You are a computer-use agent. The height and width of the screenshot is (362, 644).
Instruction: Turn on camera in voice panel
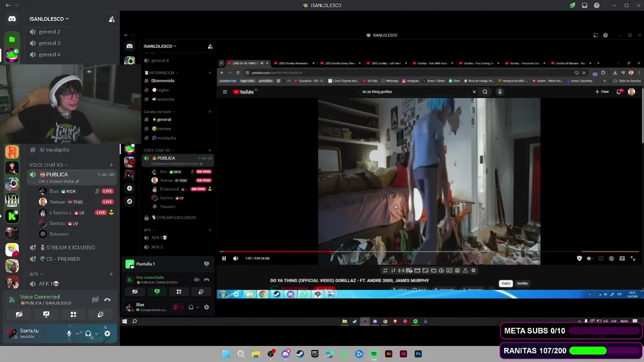[19, 315]
